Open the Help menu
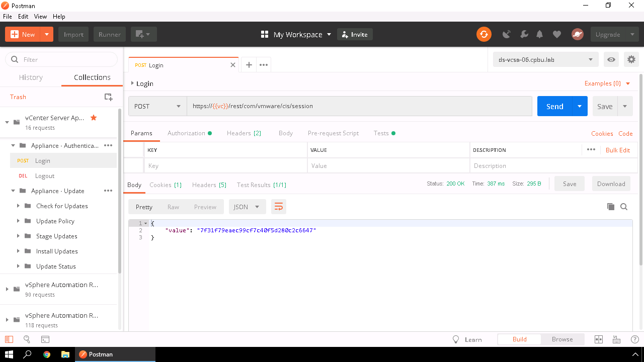Screen dimensions: 644x362 pos(59,16)
